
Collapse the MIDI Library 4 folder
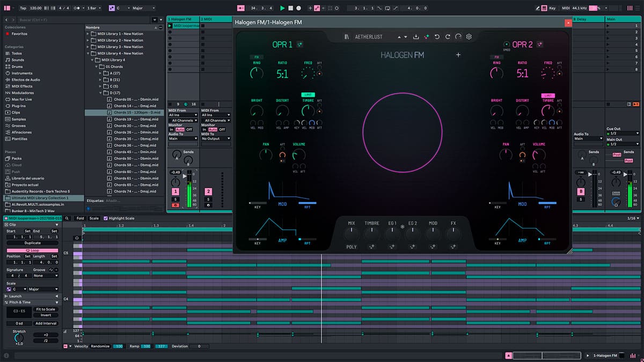[x=93, y=60]
